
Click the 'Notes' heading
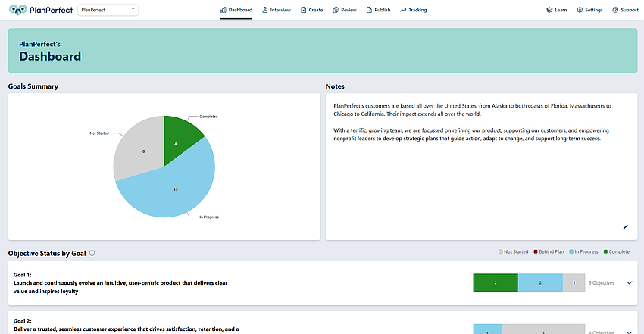[x=335, y=86]
